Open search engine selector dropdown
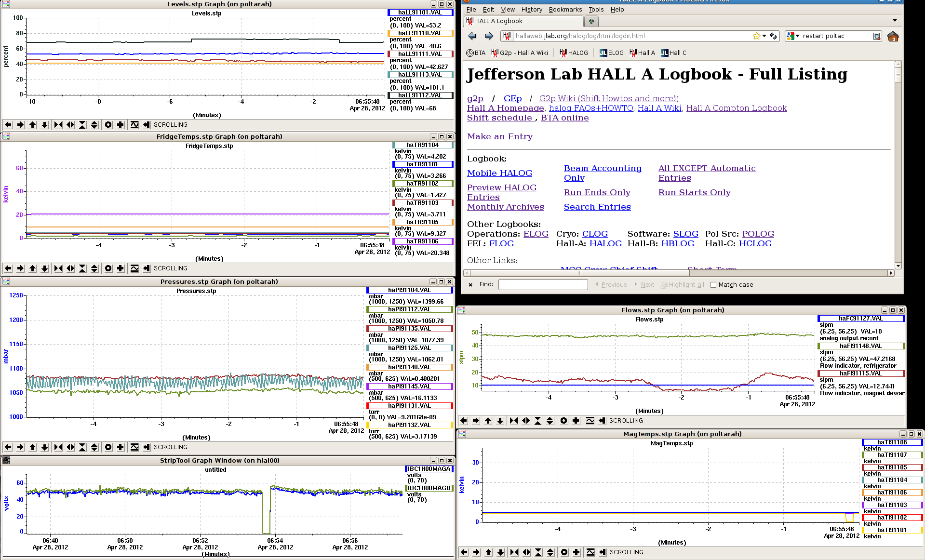The image size is (925, 560). 793,36
